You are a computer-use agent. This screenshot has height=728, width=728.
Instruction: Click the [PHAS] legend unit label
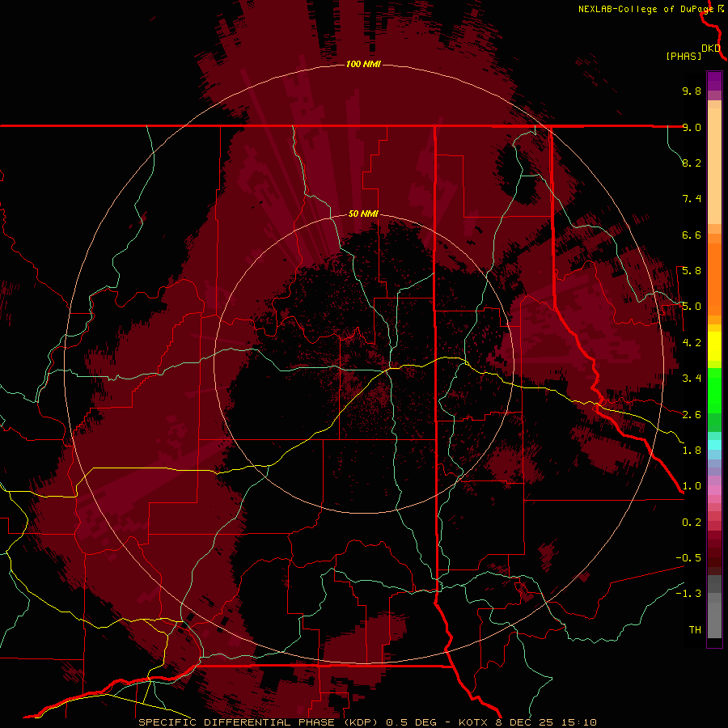point(684,56)
